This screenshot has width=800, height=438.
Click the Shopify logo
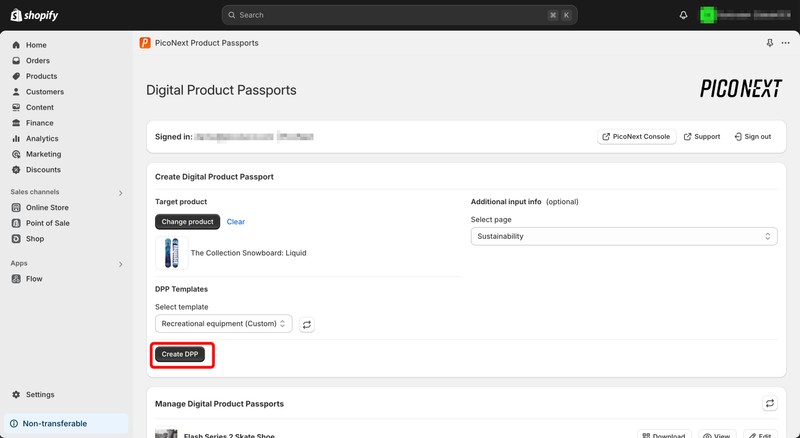[36, 15]
